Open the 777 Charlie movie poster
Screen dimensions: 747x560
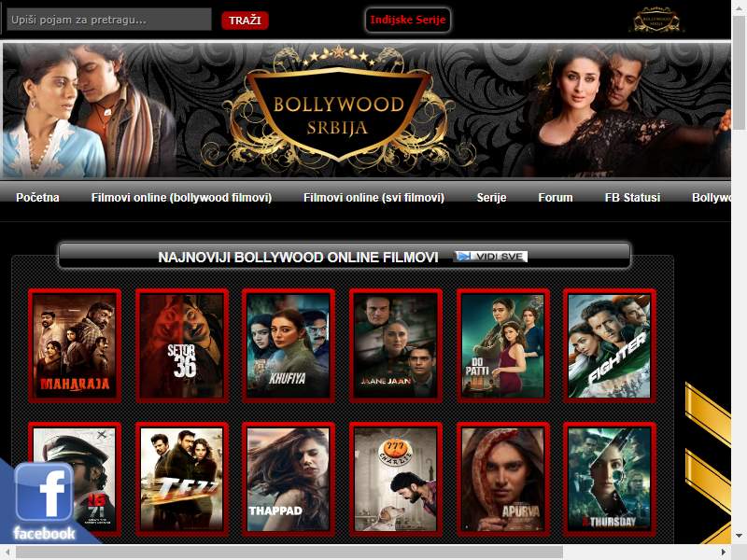395,479
